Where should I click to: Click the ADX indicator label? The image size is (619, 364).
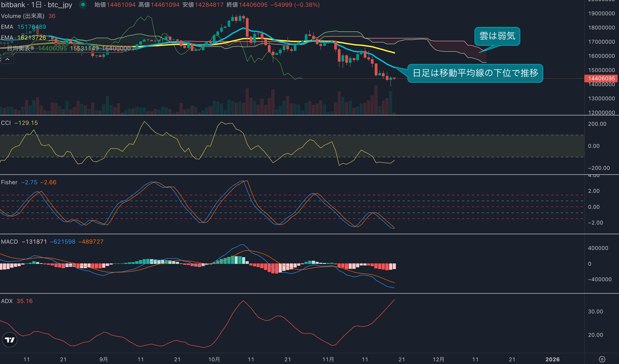7,301
